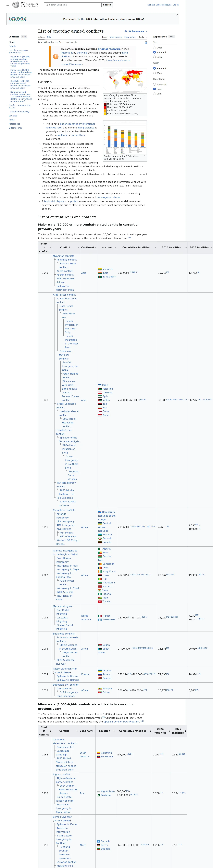
Task: Open the View history tab
Action: tap(130, 37)
